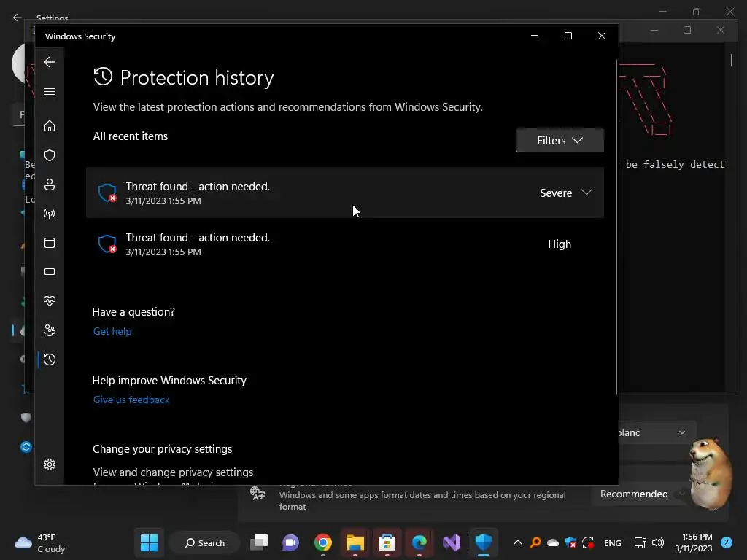This screenshot has width=747, height=560.
Task: Open the Filters dropdown
Action: [560, 141]
